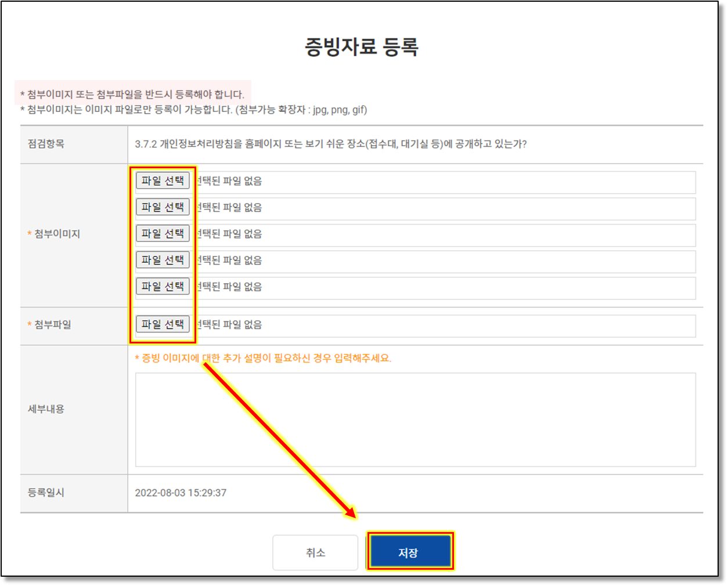The height and width of the screenshot is (586, 728).
Task: Click the fifth 파일 선택 button for 첨부이미지
Action: (163, 287)
